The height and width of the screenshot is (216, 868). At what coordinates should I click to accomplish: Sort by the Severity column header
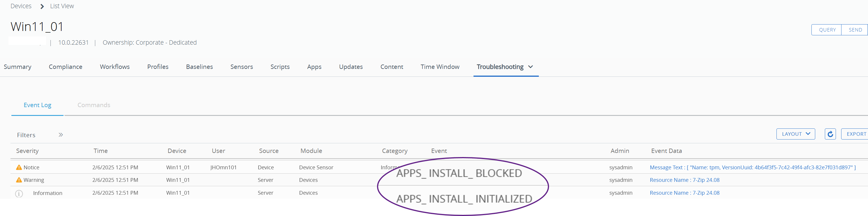[x=27, y=151]
